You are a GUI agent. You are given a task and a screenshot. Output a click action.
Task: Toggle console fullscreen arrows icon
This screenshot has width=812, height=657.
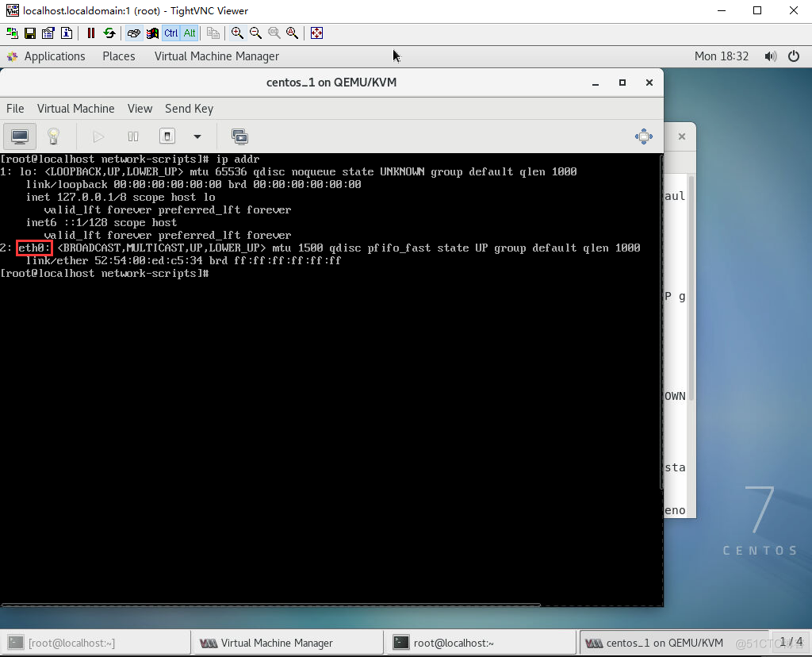[x=644, y=136]
